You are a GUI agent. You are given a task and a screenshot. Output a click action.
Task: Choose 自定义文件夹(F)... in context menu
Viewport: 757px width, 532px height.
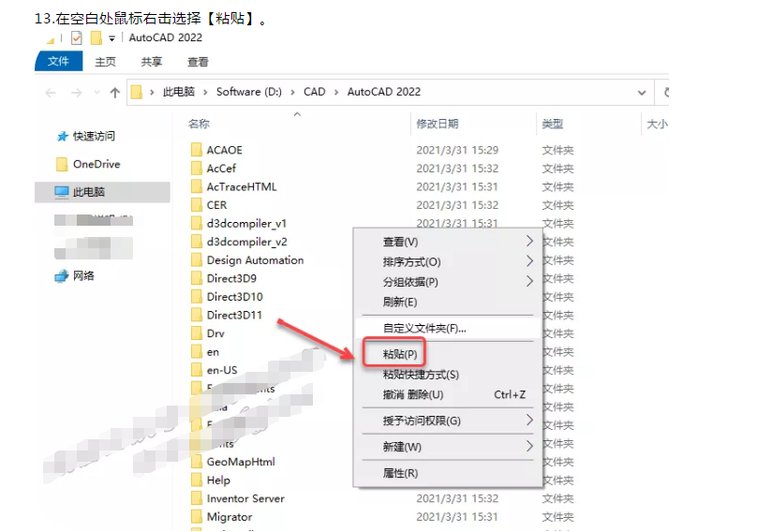pos(448,328)
